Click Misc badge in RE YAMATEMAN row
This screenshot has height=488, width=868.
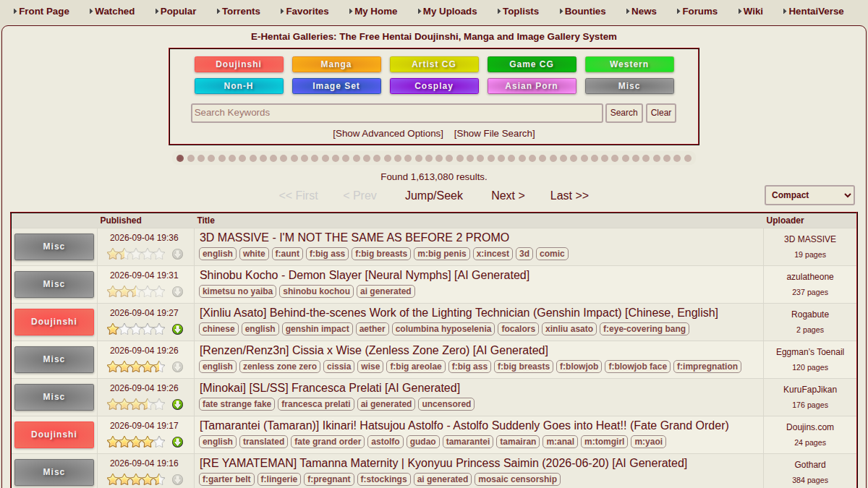click(54, 472)
